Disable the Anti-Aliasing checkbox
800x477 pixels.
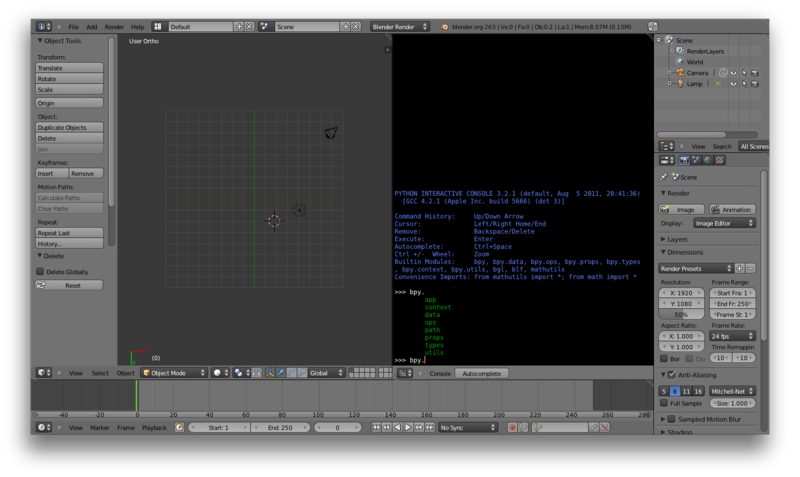pyautogui.click(x=672, y=375)
